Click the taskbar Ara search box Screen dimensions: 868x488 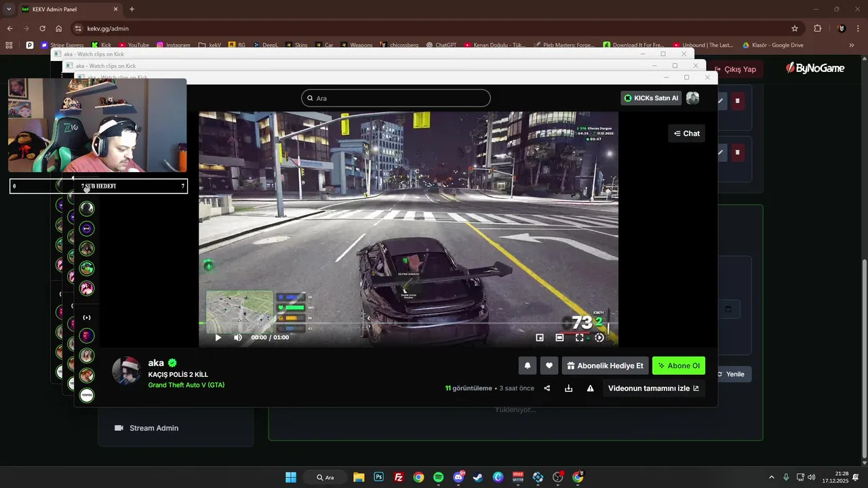(325, 477)
